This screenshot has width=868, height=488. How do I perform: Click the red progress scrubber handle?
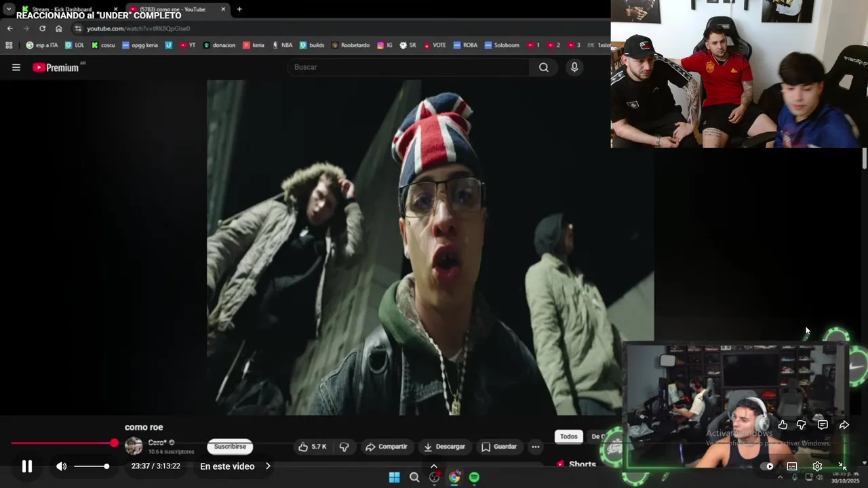point(114,443)
